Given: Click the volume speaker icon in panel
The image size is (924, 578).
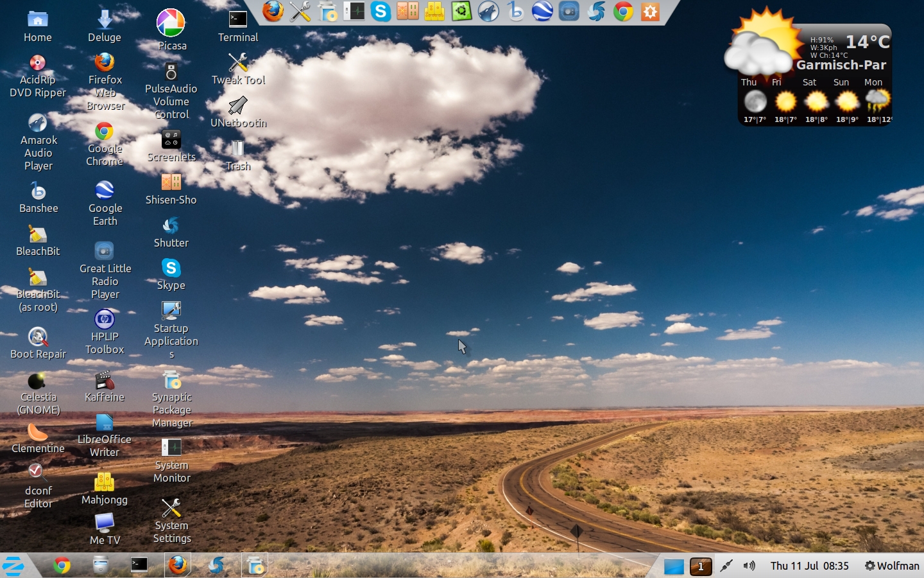Looking at the screenshot, I should (x=749, y=566).
